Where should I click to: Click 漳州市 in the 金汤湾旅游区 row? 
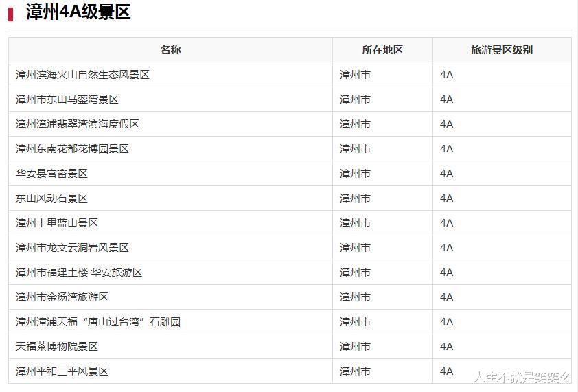click(x=355, y=297)
